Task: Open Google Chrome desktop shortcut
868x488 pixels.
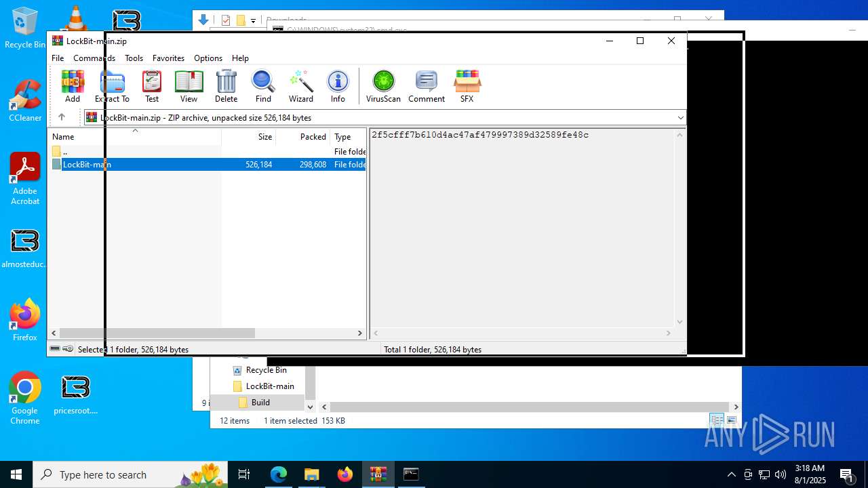Action: (25, 399)
